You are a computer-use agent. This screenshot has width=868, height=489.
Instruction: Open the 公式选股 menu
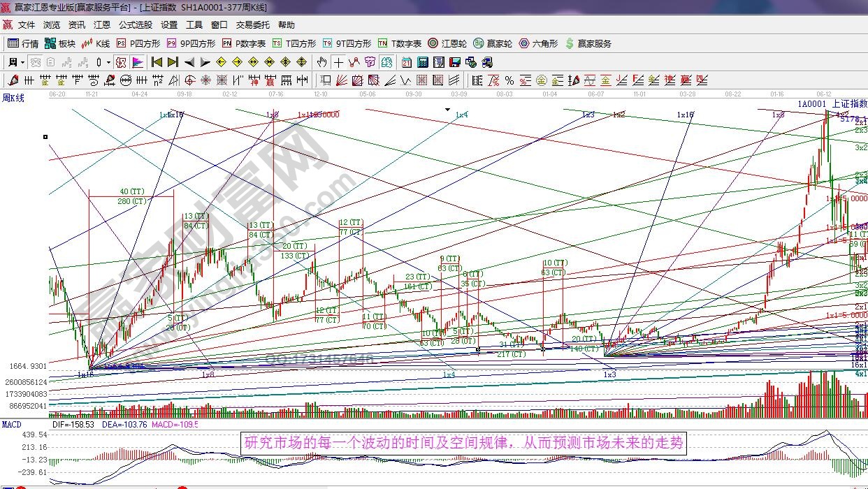coord(135,25)
